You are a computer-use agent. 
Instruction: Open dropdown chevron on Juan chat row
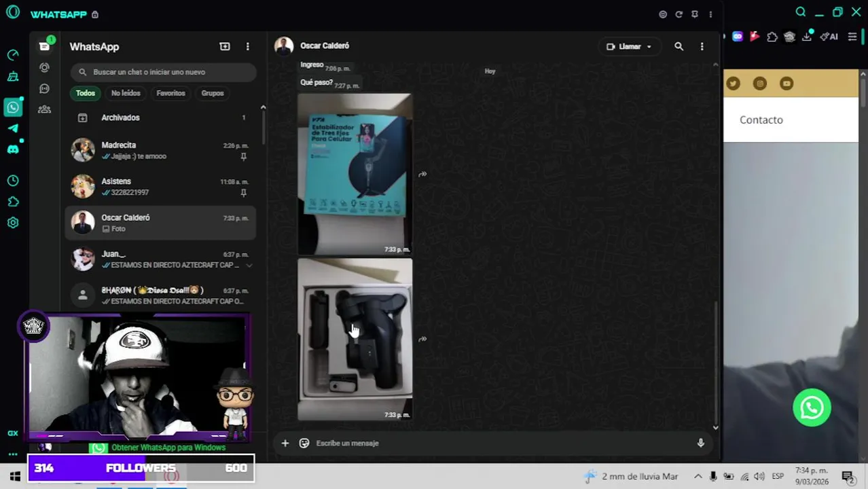click(249, 266)
